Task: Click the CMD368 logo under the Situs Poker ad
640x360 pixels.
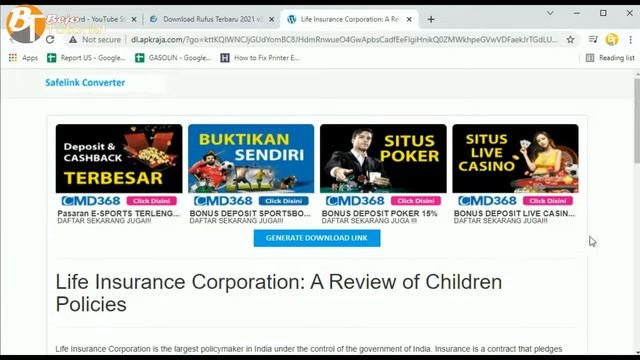Action: [355, 201]
